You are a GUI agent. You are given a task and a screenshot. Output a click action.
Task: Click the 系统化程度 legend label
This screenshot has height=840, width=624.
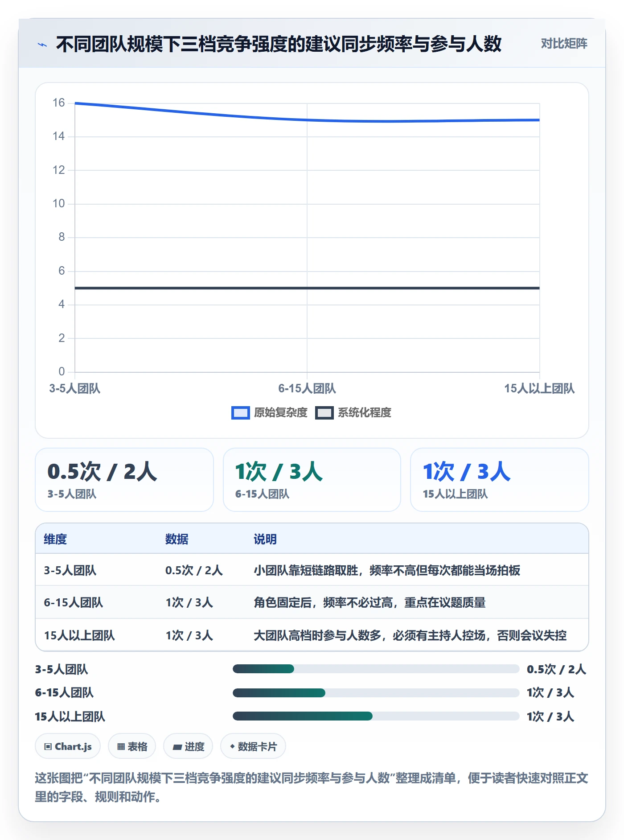365,413
